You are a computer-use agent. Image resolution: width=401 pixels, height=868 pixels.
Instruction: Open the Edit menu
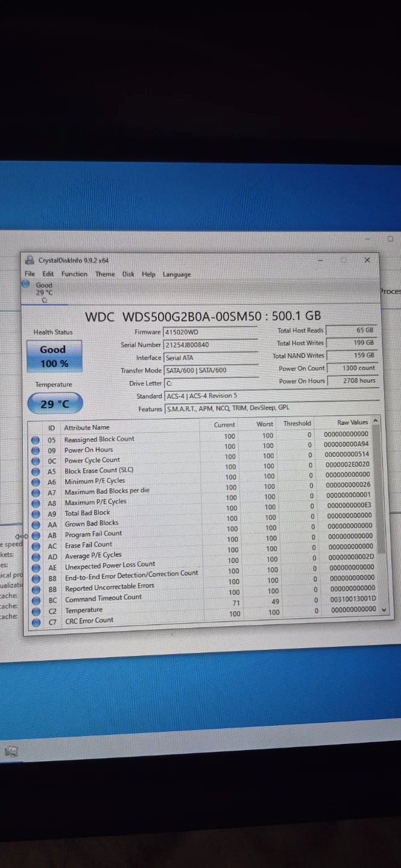[x=48, y=274]
